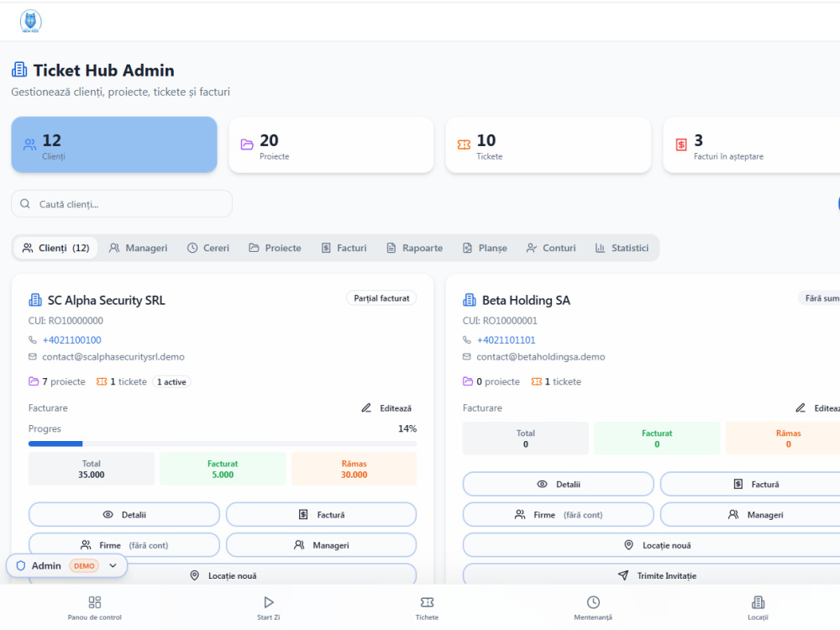The width and height of the screenshot is (840, 630).
Task: Switch to the Manageri tab
Action: point(139,248)
